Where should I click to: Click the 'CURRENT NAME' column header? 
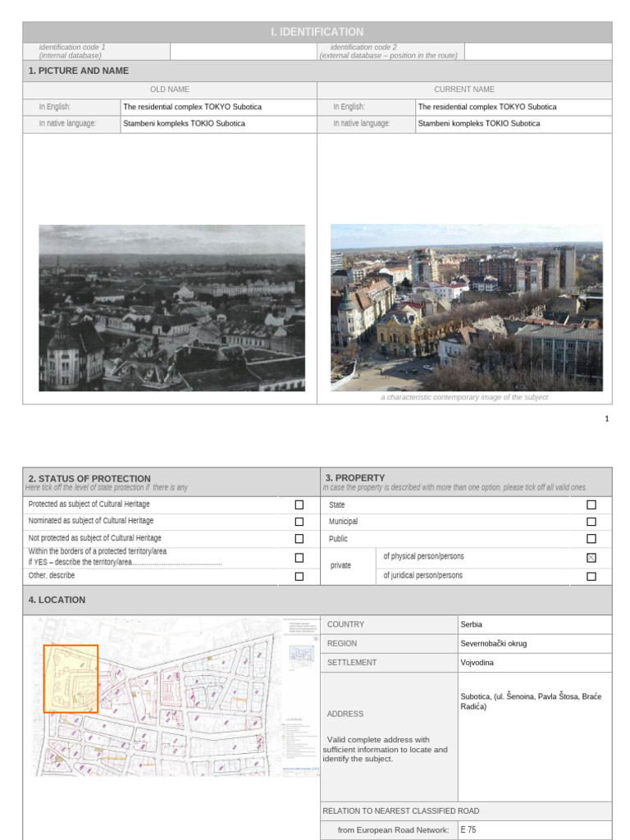pos(464,89)
